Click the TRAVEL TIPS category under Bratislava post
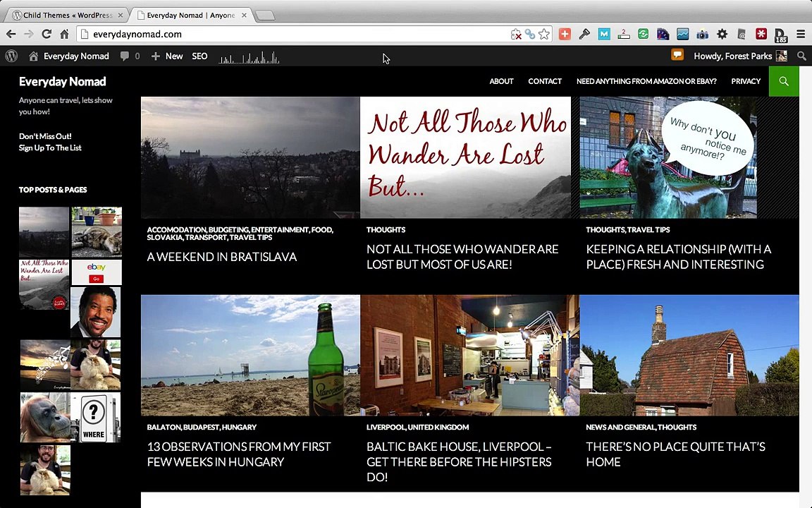The height and width of the screenshot is (508, 812). click(x=251, y=237)
